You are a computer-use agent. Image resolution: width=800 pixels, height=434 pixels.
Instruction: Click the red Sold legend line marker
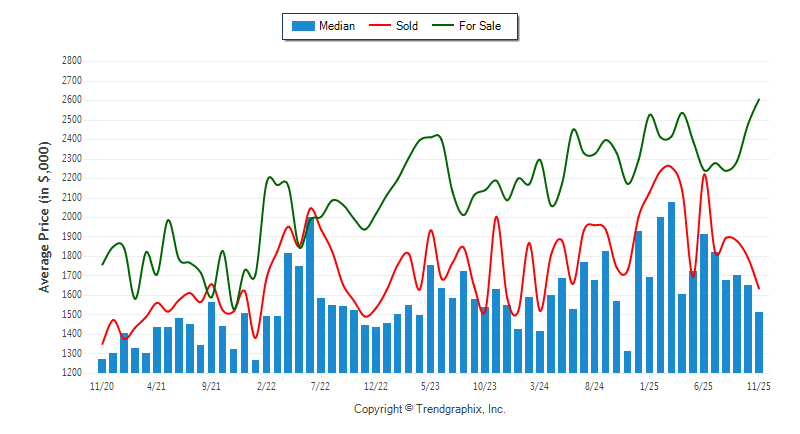click(x=381, y=26)
